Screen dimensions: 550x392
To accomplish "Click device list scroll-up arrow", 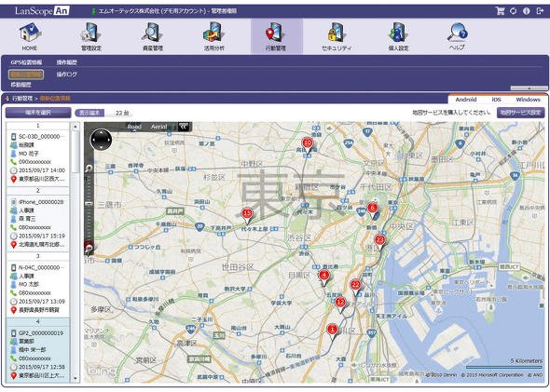I will tap(76, 127).
